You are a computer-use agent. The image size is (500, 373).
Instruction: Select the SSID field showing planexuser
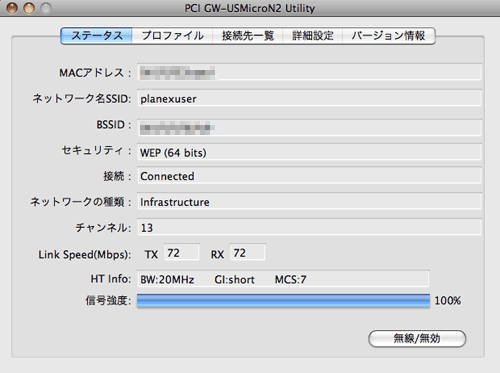click(x=309, y=98)
